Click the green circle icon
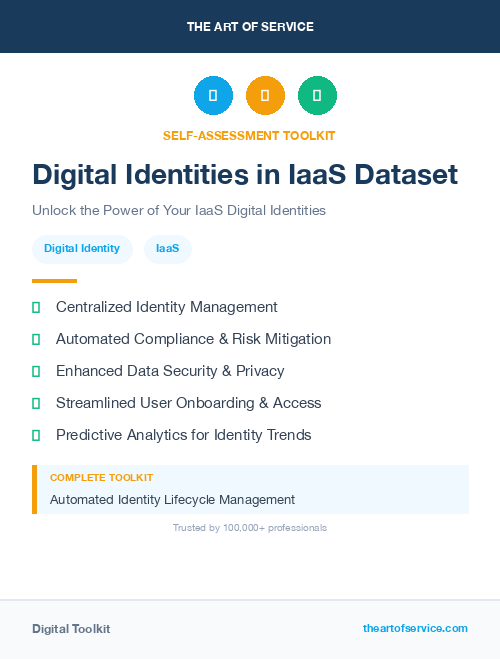This screenshot has height=659, width=500. point(317,95)
